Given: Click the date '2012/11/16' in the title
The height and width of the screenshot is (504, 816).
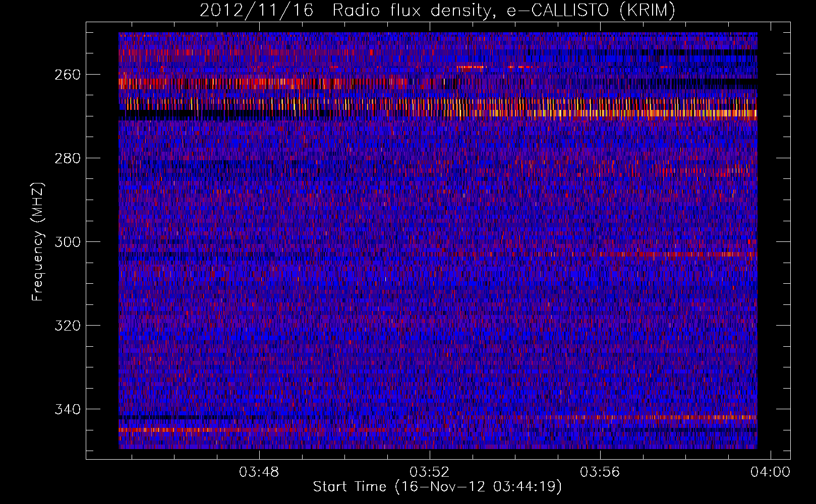Looking at the screenshot, I should (257, 10).
